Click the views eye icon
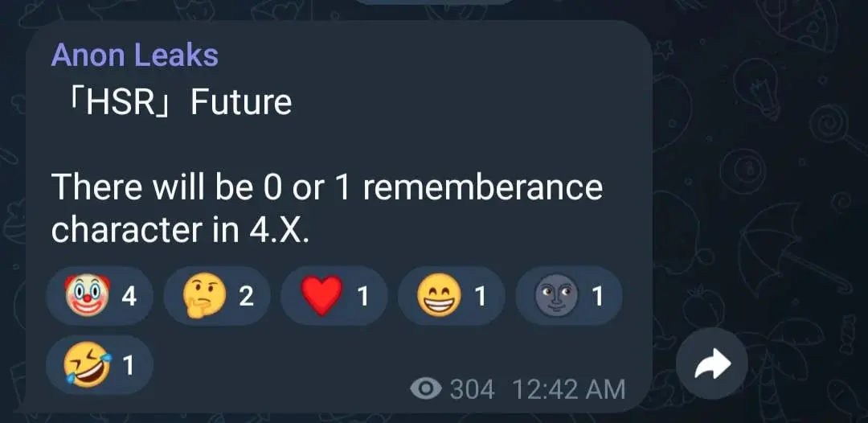868x423 pixels. (x=425, y=390)
